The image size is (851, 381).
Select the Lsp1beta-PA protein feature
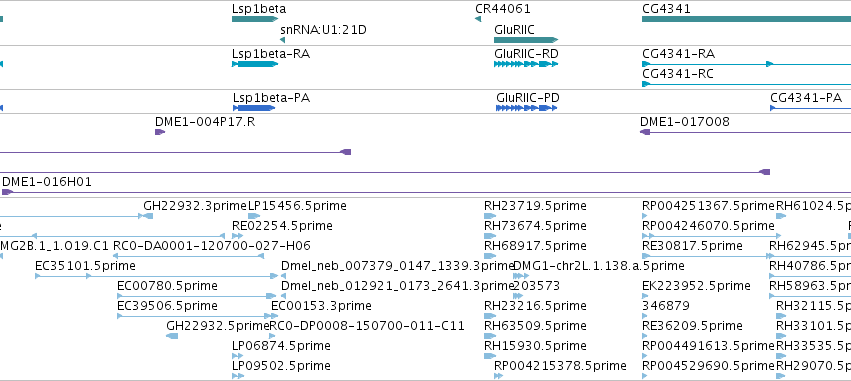[x=254, y=108]
